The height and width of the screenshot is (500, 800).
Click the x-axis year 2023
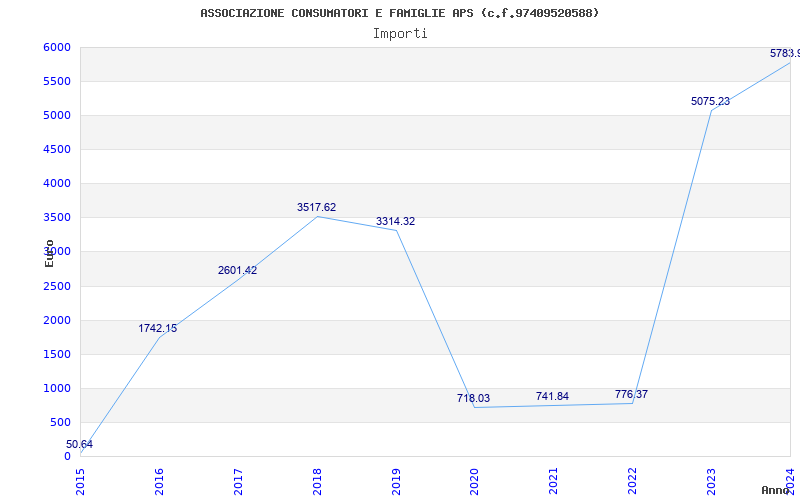coord(711,481)
